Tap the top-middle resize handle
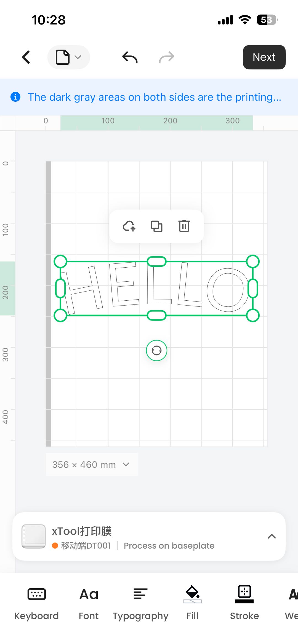Screen dimensions: 298x644 point(157,262)
